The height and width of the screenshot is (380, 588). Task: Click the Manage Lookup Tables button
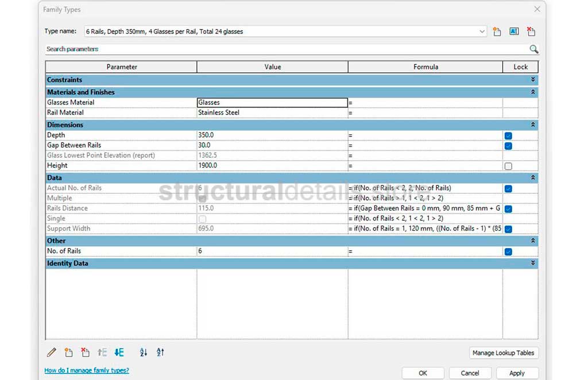(x=504, y=353)
